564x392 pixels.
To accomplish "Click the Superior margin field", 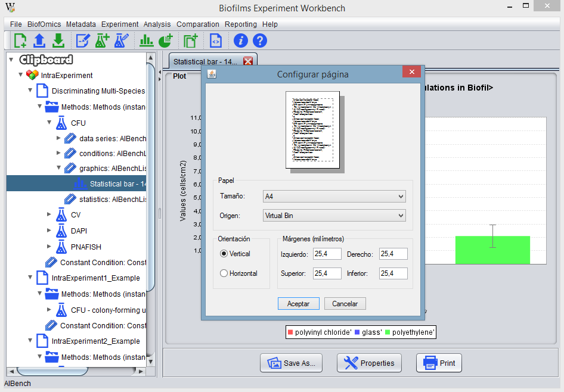I will (327, 273).
